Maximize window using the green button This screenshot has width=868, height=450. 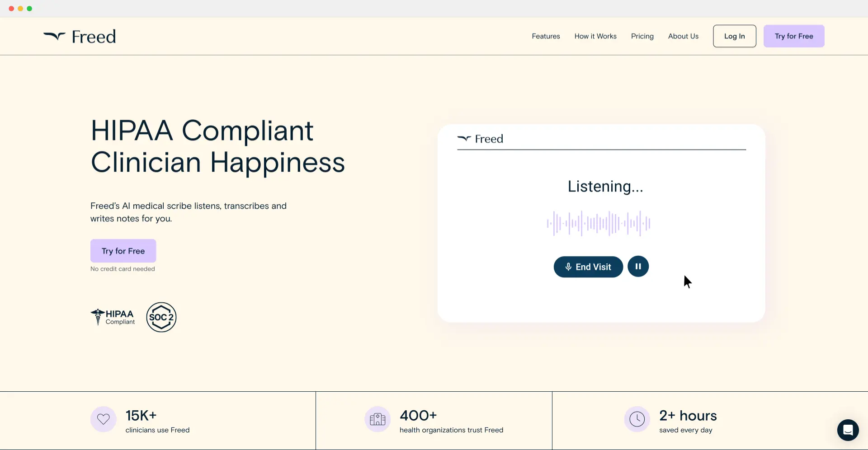coord(29,9)
